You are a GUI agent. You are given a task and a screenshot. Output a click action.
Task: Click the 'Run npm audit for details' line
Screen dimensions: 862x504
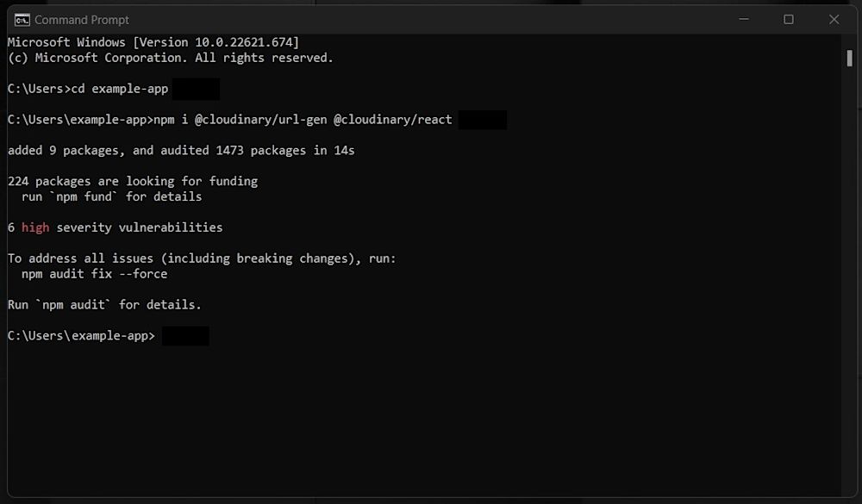pos(103,304)
